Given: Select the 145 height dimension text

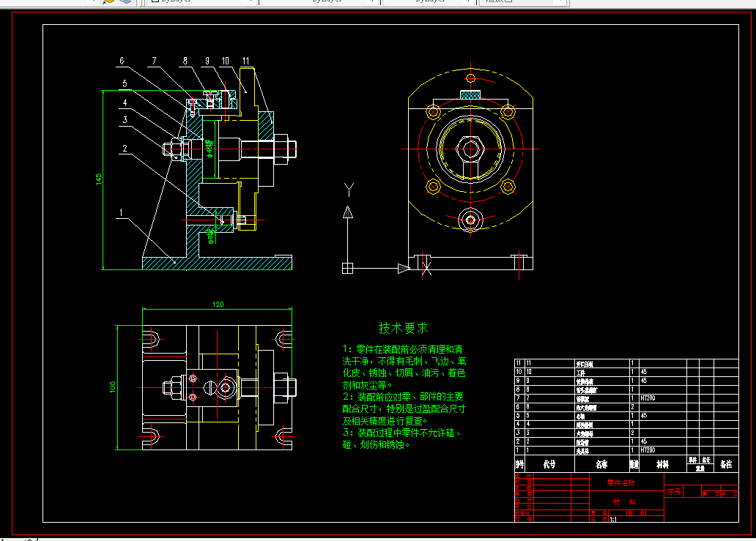Looking at the screenshot, I should [x=98, y=179].
